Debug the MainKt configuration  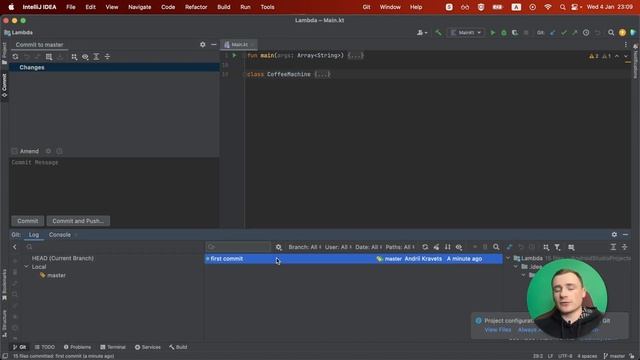tap(504, 33)
